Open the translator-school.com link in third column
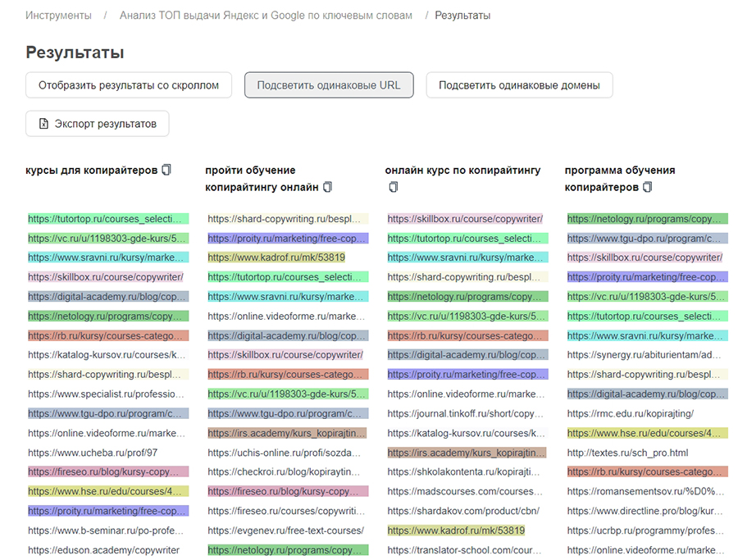Screen dimensions: 738x560 coord(462,550)
